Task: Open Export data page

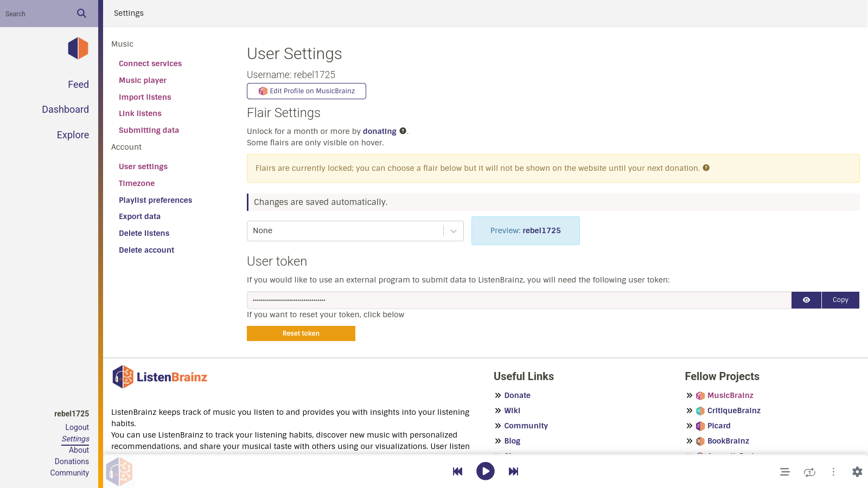Action: 139,216
